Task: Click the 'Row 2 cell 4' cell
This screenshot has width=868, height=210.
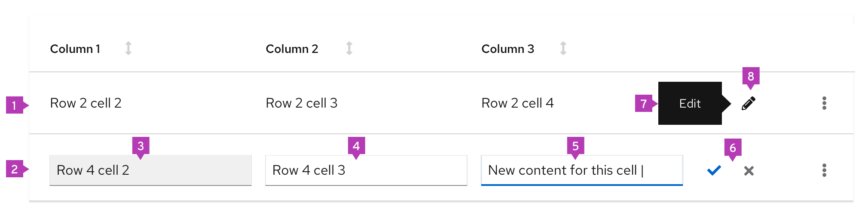Action: click(x=517, y=103)
